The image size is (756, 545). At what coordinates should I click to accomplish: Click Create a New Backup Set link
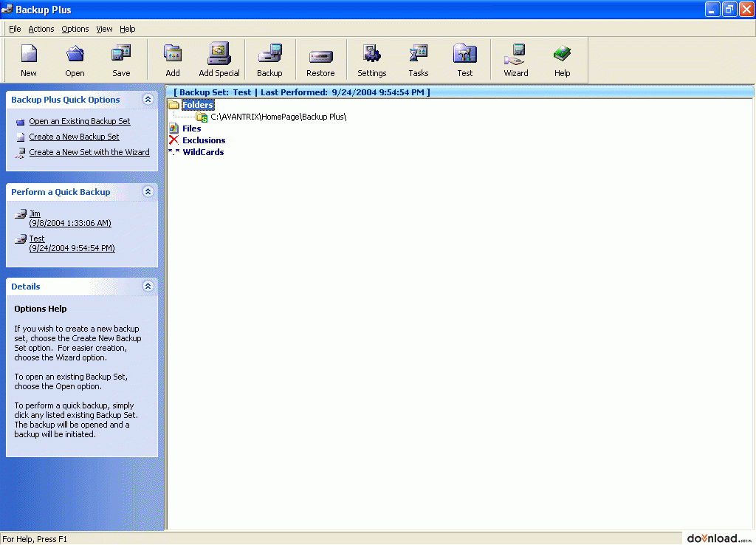(x=74, y=137)
